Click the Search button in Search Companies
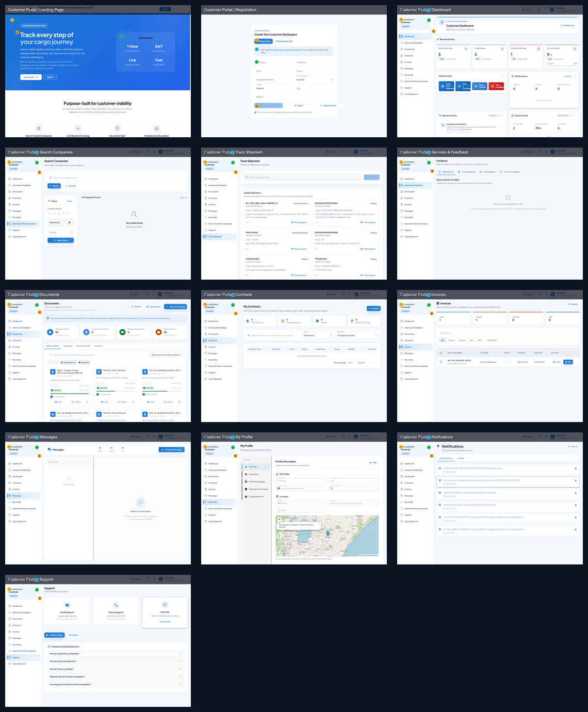The height and width of the screenshot is (712, 588). pos(54,186)
